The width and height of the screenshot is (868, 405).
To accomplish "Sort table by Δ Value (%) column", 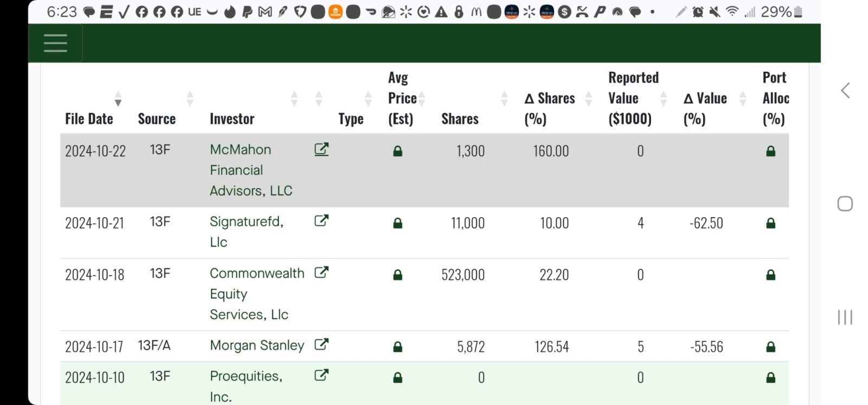I will [743, 98].
